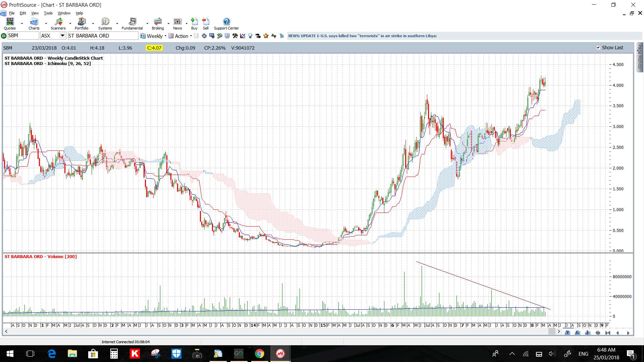Expand the Fundamental dropdown arrow
The width and height of the screenshot is (644, 362).
[147, 24]
